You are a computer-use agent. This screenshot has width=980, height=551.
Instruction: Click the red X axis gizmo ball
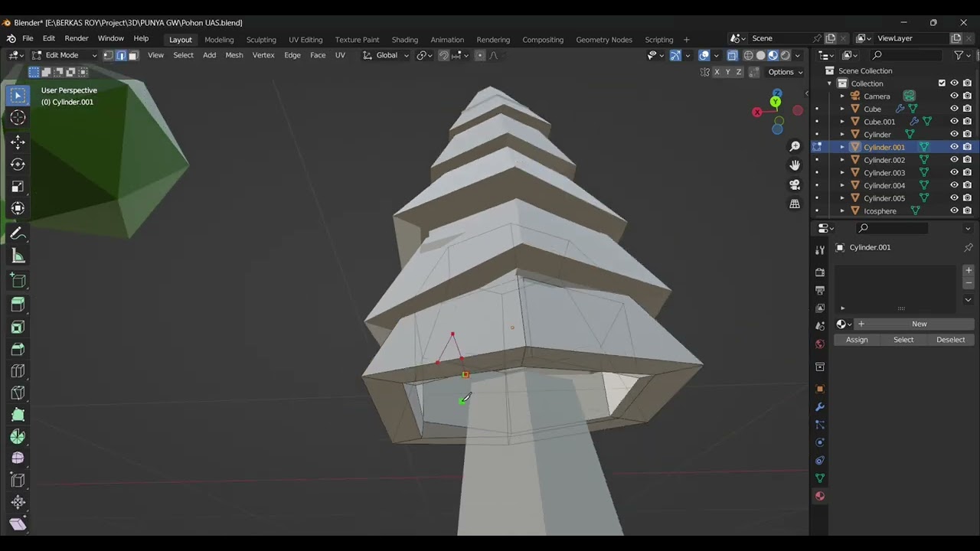point(757,112)
